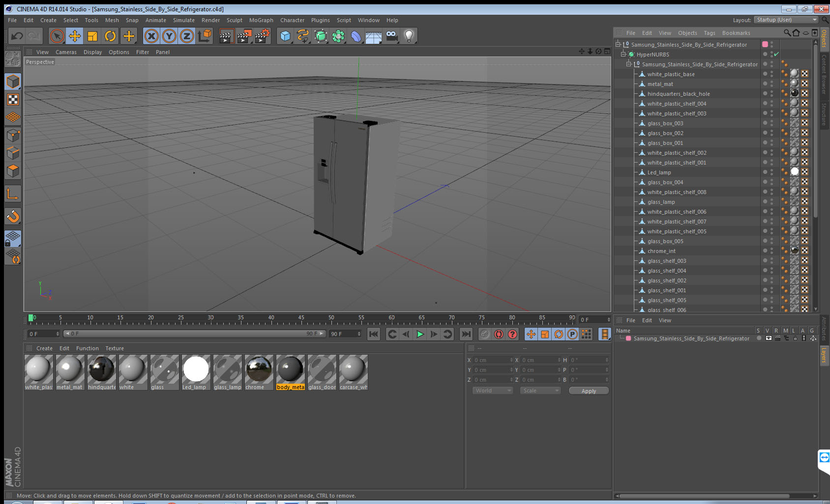The image size is (830, 504).
Task: Add a camera object
Action: [x=391, y=36]
